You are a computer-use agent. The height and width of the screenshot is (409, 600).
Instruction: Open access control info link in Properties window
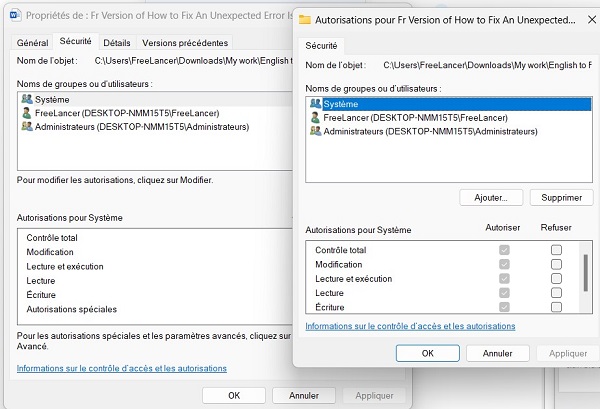pos(122,368)
